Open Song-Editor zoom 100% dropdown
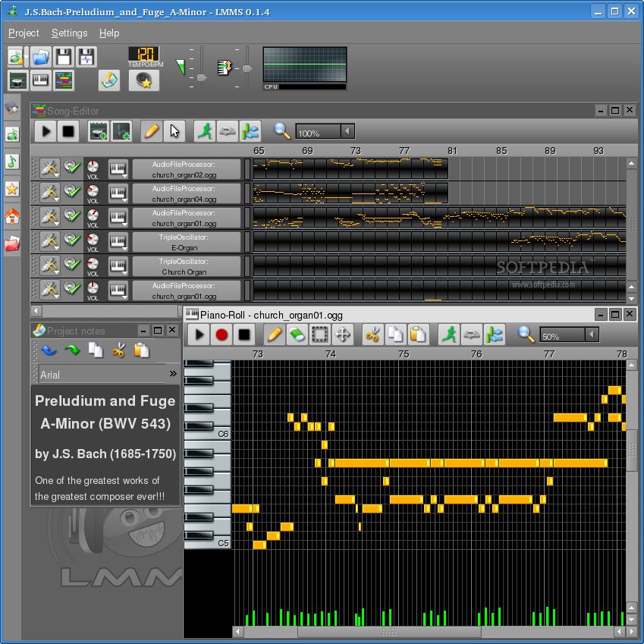644x644 pixels. coord(347,131)
